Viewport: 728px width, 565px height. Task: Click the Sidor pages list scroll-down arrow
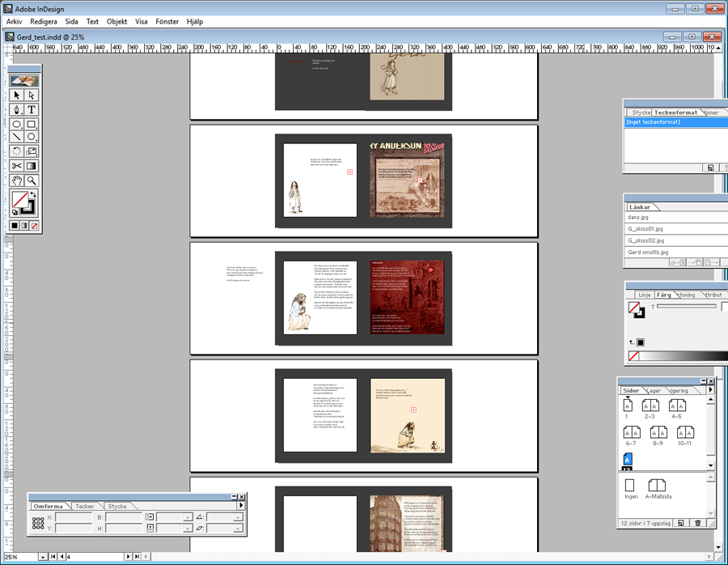(x=710, y=465)
